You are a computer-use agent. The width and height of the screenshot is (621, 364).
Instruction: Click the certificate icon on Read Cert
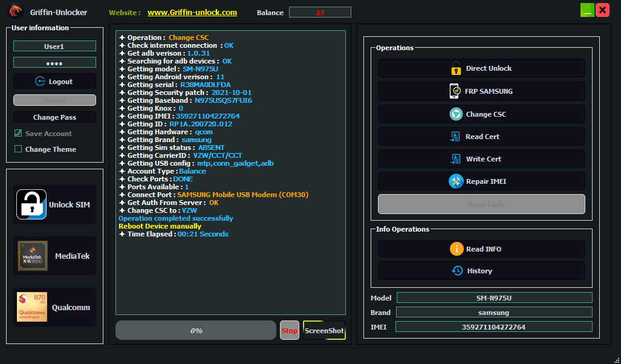pyautogui.click(x=455, y=137)
